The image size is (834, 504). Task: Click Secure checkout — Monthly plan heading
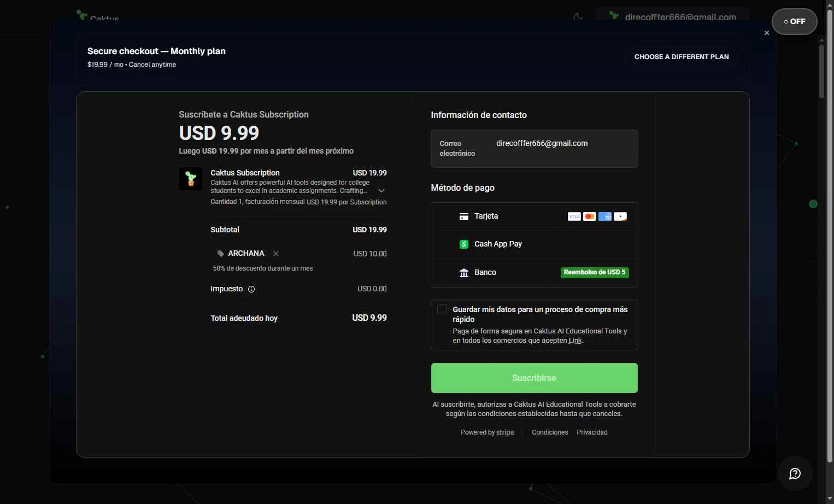(156, 51)
